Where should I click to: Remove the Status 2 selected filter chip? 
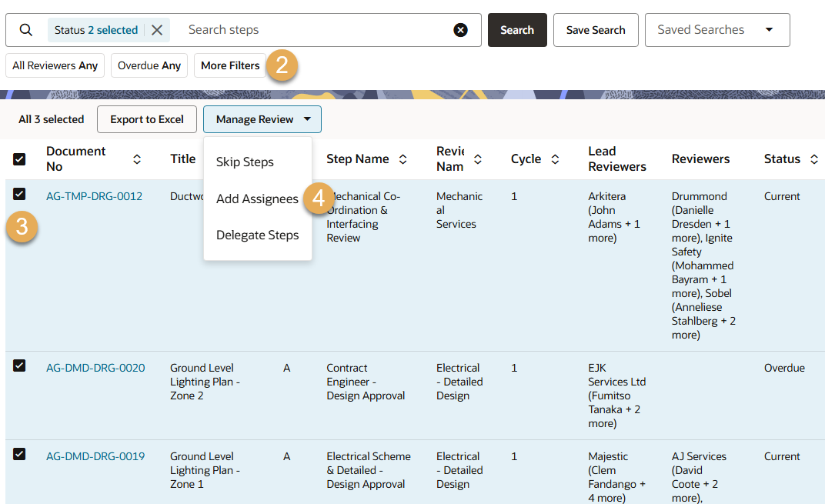tap(157, 30)
